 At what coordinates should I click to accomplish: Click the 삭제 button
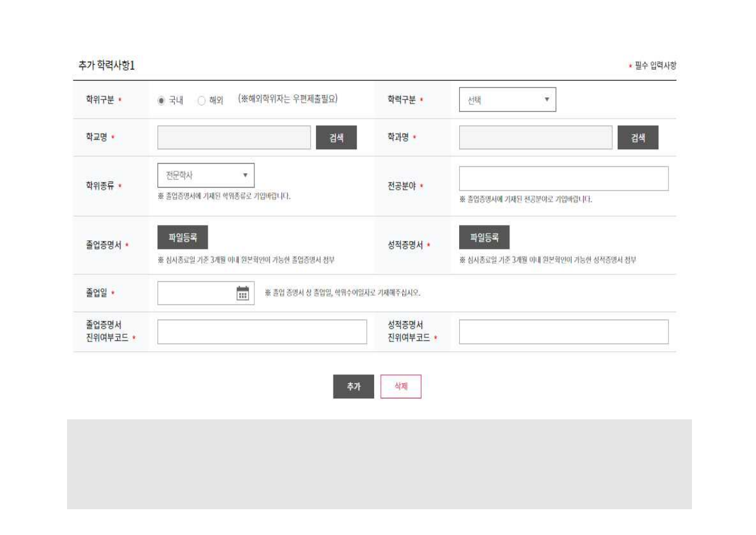(400, 386)
